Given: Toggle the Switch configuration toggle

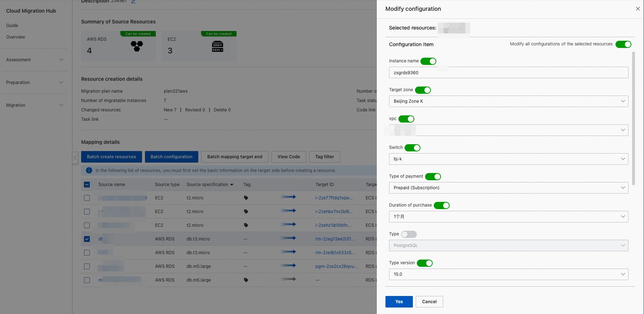Looking at the screenshot, I should coord(413,148).
